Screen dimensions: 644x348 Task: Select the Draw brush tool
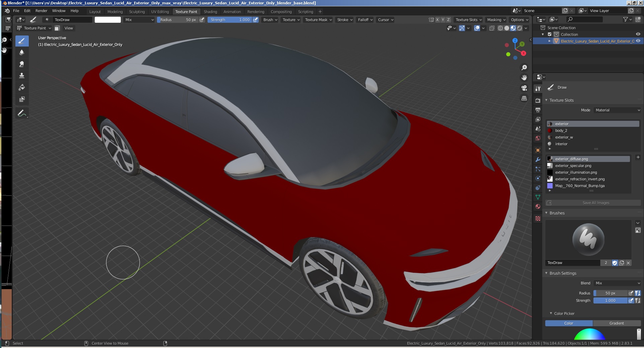pyautogui.click(x=22, y=41)
